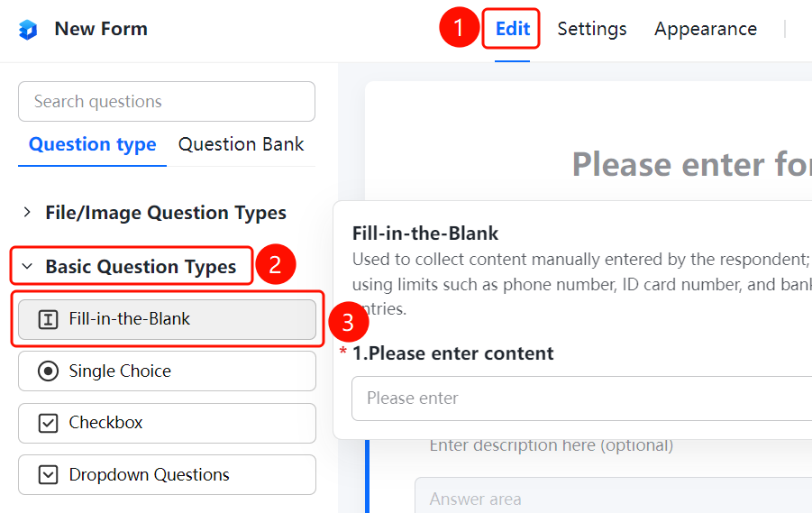Click the form title placeholder heading

pos(691,165)
